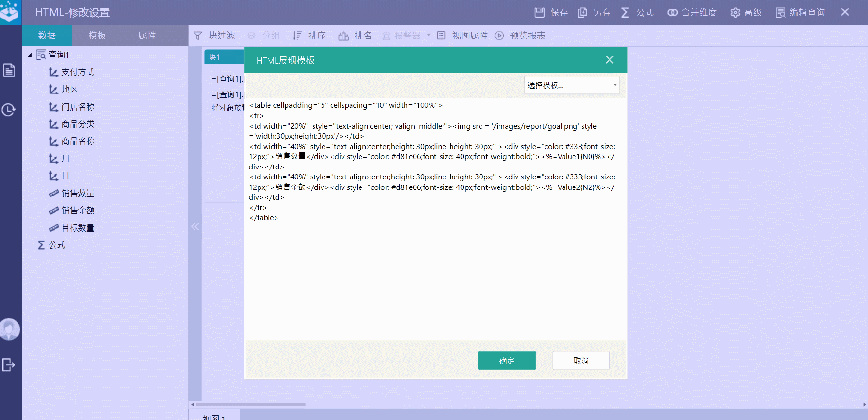This screenshot has width=868, height=420.
Task: Click the HTML展现模板 dialog title
Action: (x=286, y=60)
